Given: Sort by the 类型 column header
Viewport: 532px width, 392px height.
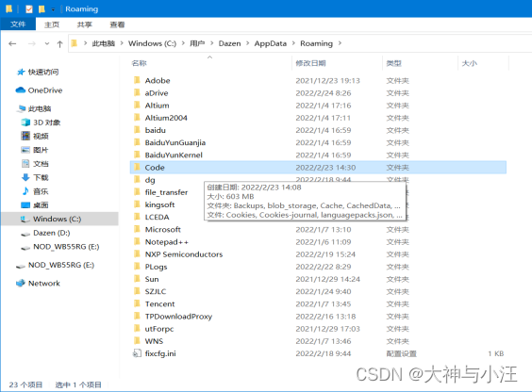Looking at the screenshot, I should [x=393, y=63].
